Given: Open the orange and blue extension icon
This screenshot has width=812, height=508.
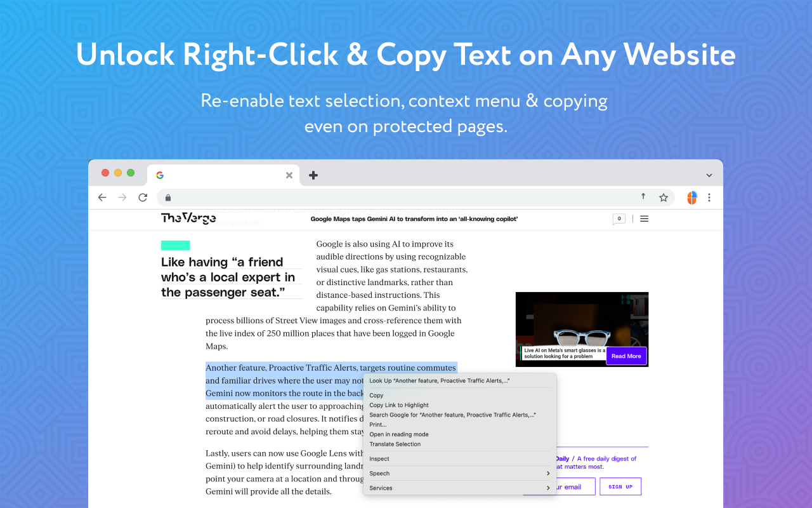Looking at the screenshot, I should point(692,197).
